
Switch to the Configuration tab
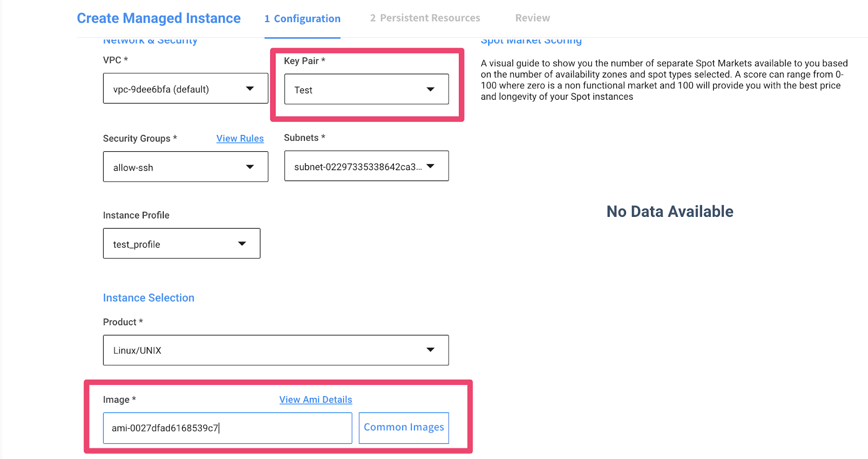[x=302, y=18]
